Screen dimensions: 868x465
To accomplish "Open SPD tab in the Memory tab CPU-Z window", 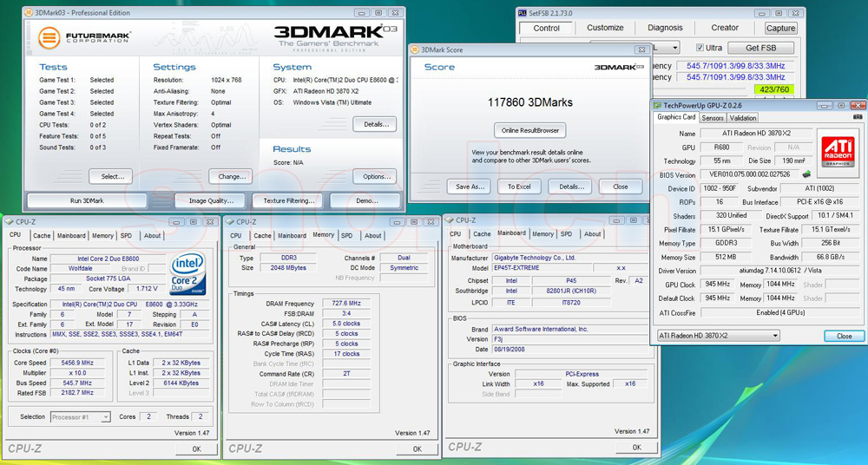I will click(x=347, y=236).
